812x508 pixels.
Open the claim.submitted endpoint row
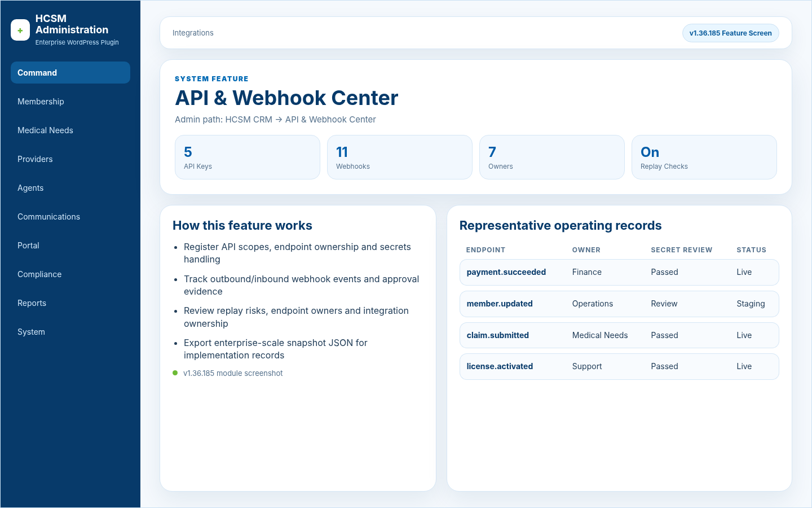pyautogui.click(x=619, y=335)
